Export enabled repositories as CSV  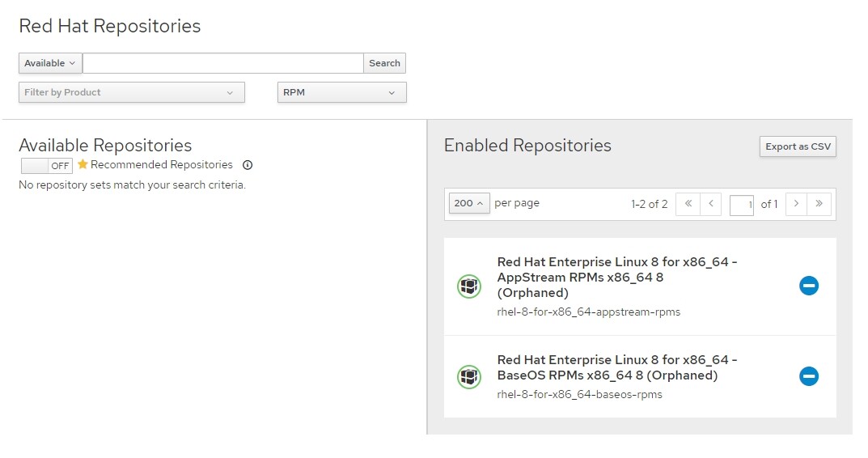click(x=798, y=146)
